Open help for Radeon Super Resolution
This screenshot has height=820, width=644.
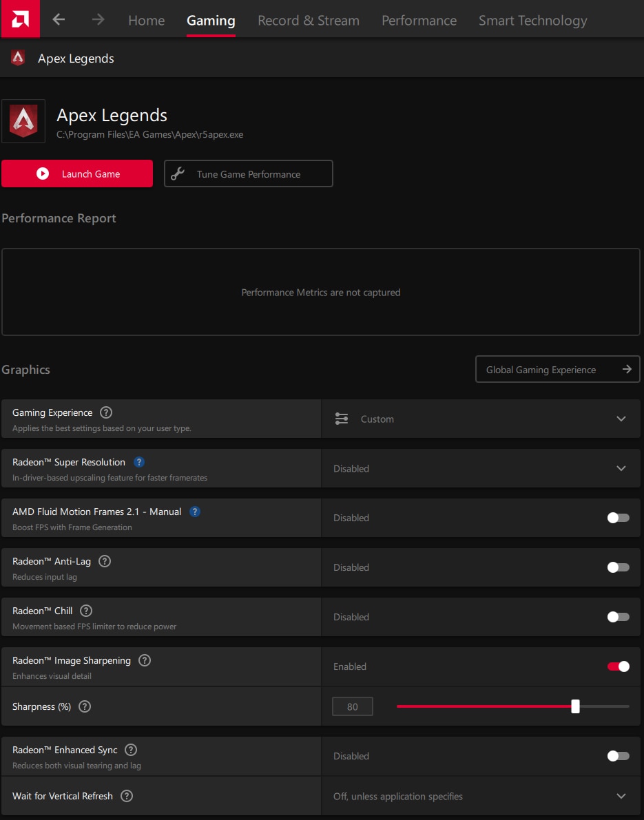139,462
